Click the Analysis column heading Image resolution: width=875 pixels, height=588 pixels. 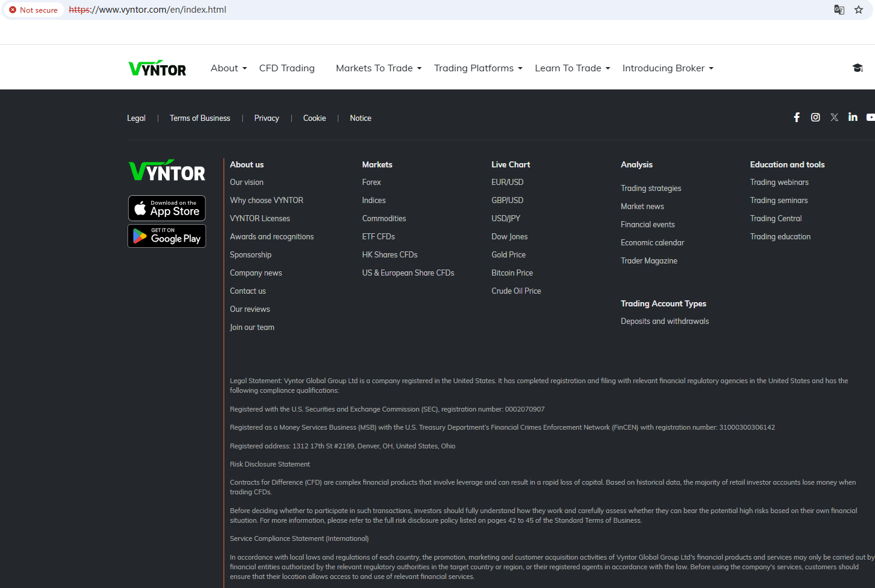(637, 165)
